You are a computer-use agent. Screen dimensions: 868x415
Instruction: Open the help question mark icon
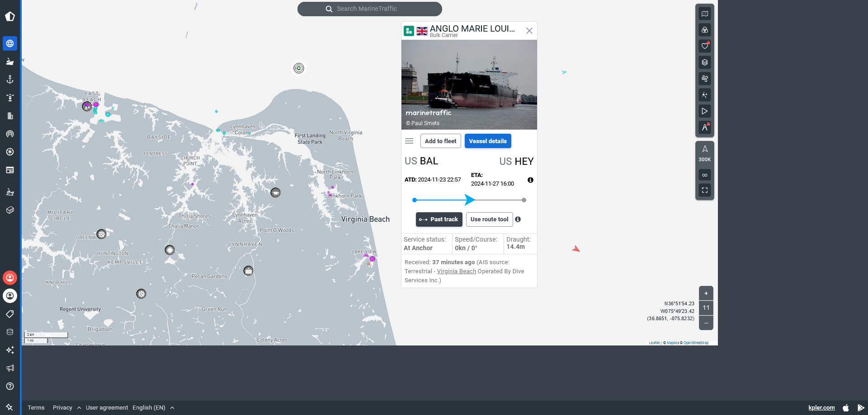(10, 386)
